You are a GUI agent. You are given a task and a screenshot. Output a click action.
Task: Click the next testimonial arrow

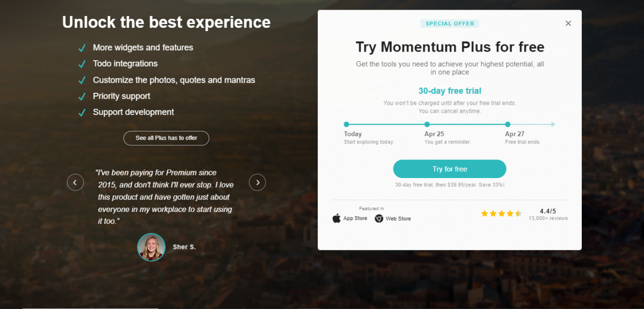click(x=257, y=182)
